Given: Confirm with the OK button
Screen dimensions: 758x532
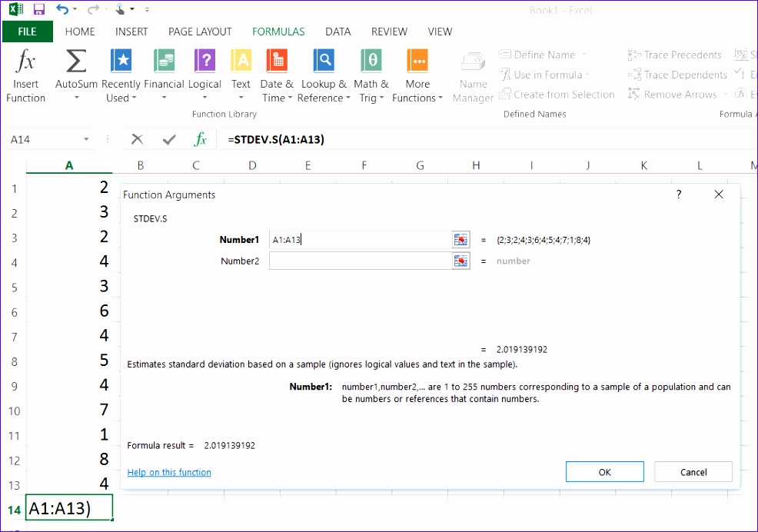Looking at the screenshot, I should 604,471.
